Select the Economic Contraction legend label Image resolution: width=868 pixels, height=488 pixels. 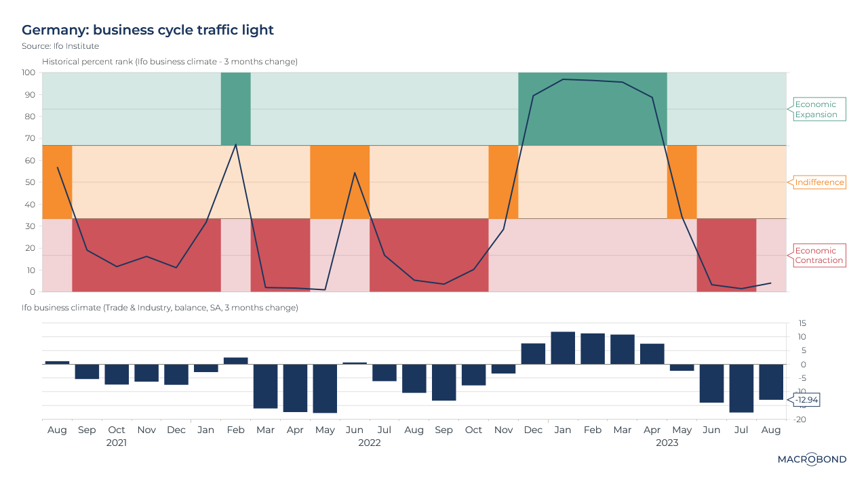[819, 256]
